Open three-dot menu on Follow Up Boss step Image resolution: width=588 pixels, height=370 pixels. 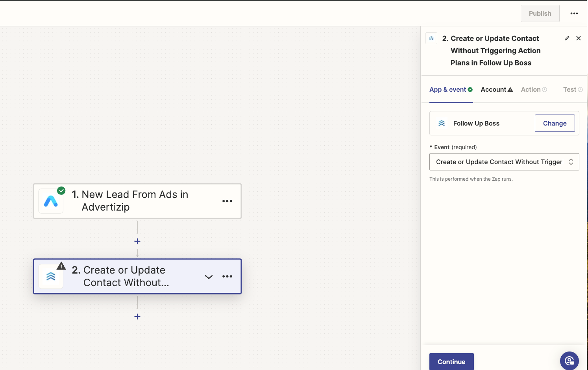click(x=227, y=276)
